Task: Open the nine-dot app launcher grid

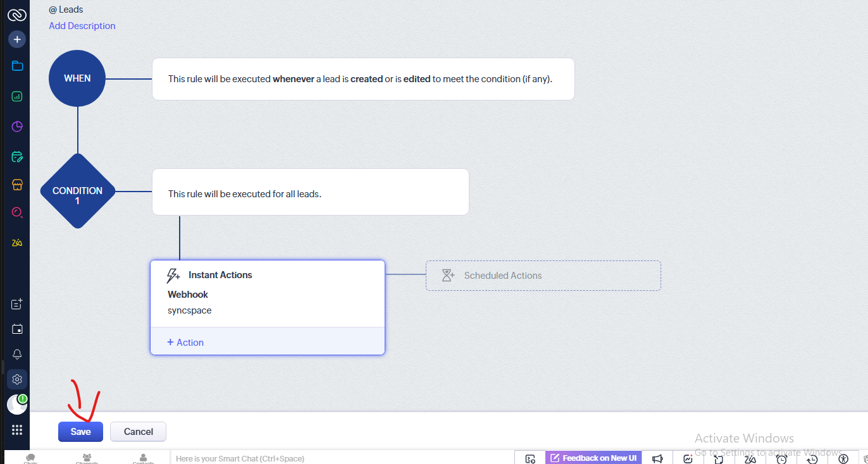Action: (17, 430)
